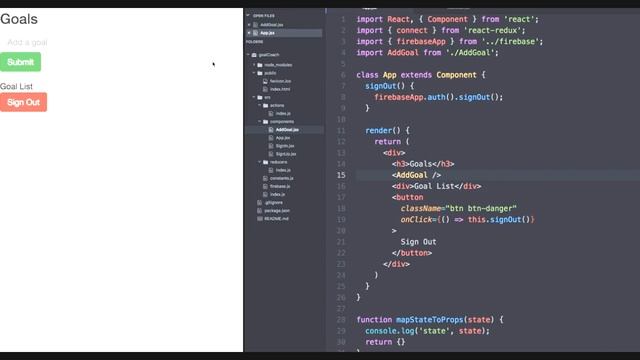This screenshot has height=360, width=640.
Task: Open index.html in the public folder
Action: point(280,89)
